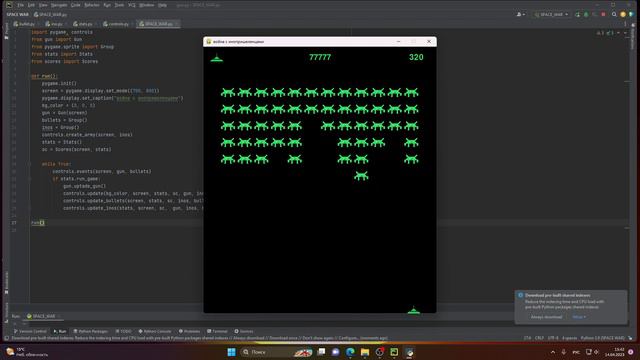
Task: Click the lone alien below the rows
Action: [361, 176]
